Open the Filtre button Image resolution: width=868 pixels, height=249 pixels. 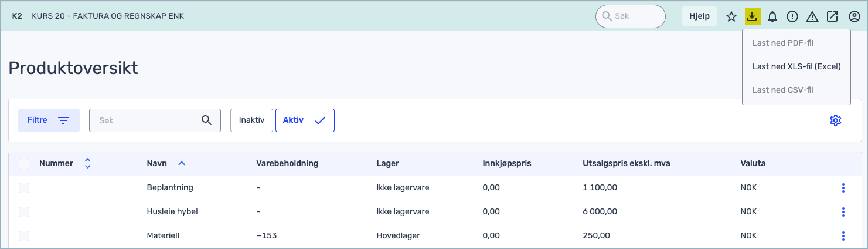[49, 120]
